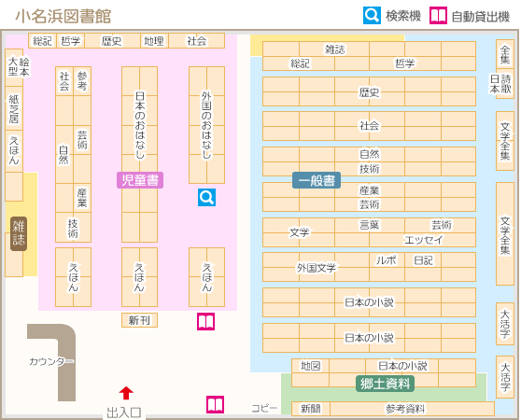Select the 言葉 shelf

click(370, 225)
